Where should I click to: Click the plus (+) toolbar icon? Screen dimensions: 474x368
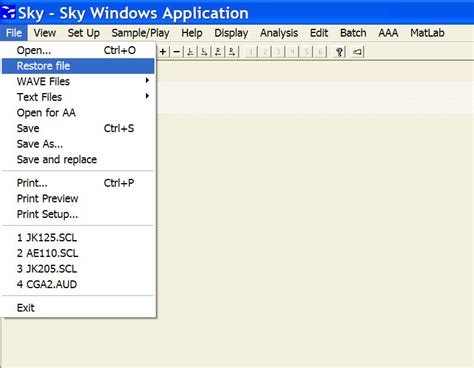click(163, 52)
